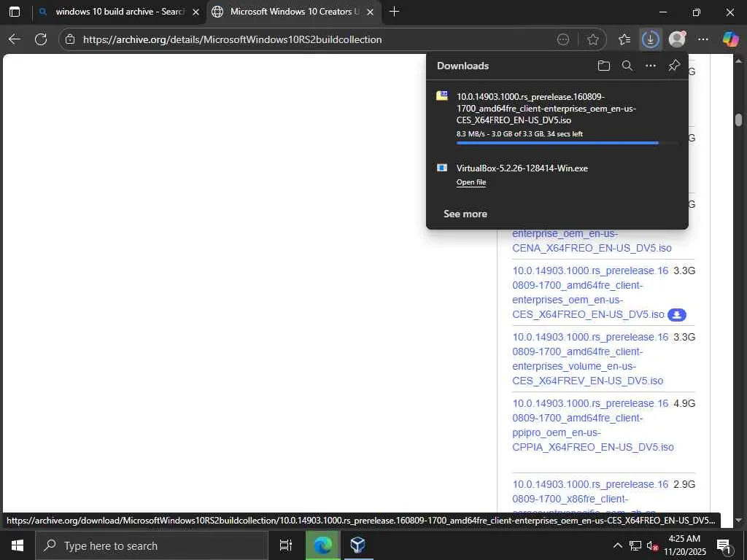Image resolution: width=747 pixels, height=560 pixels.
Task: Click Open file under VirtualBox download
Action: 471,182
